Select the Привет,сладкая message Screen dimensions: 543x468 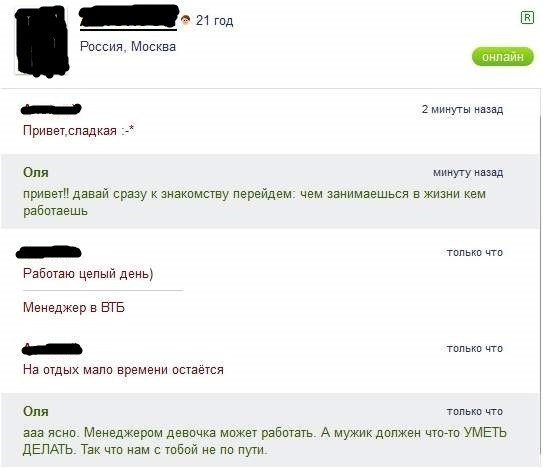(79, 131)
